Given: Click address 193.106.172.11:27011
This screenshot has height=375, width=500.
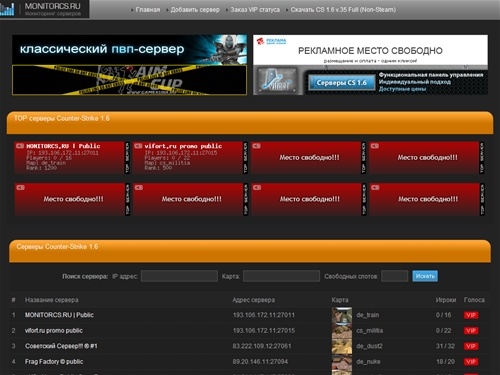Looking at the screenshot, I should 264,315.
